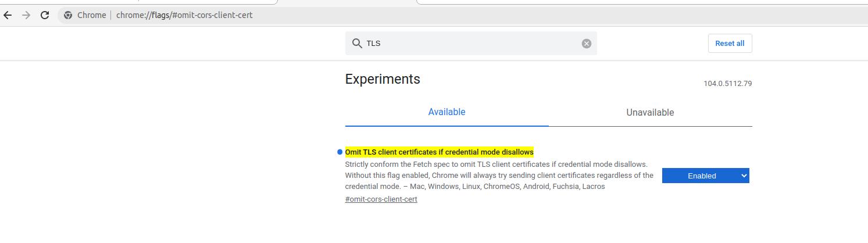Switch to the Unavailable tab

pos(650,113)
